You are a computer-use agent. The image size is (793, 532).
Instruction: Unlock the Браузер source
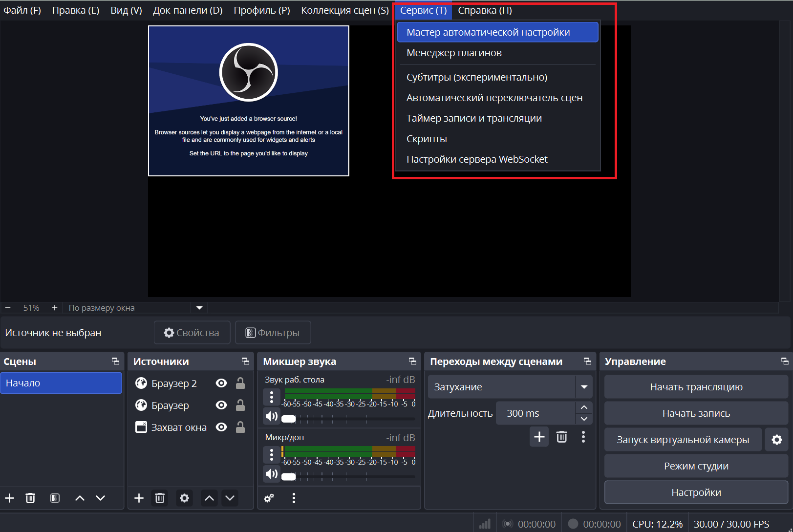(x=240, y=405)
